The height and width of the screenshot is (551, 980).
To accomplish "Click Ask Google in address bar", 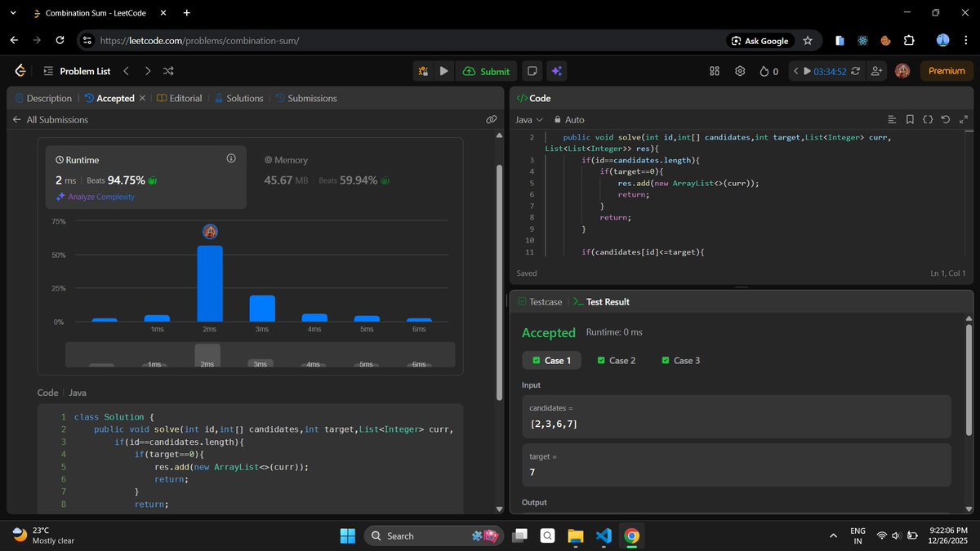I will [x=760, y=40].
